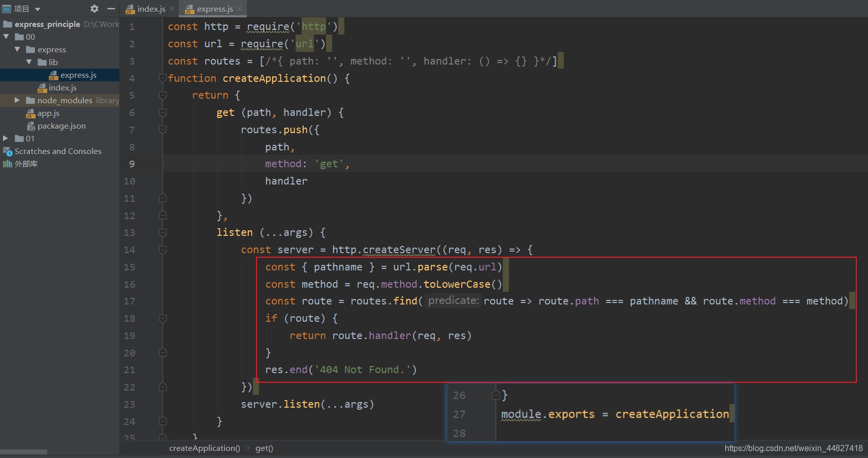868x458 pixels.
Task: Open index.js in project tree
Action: pyautogui.click(x=62, y=87)
